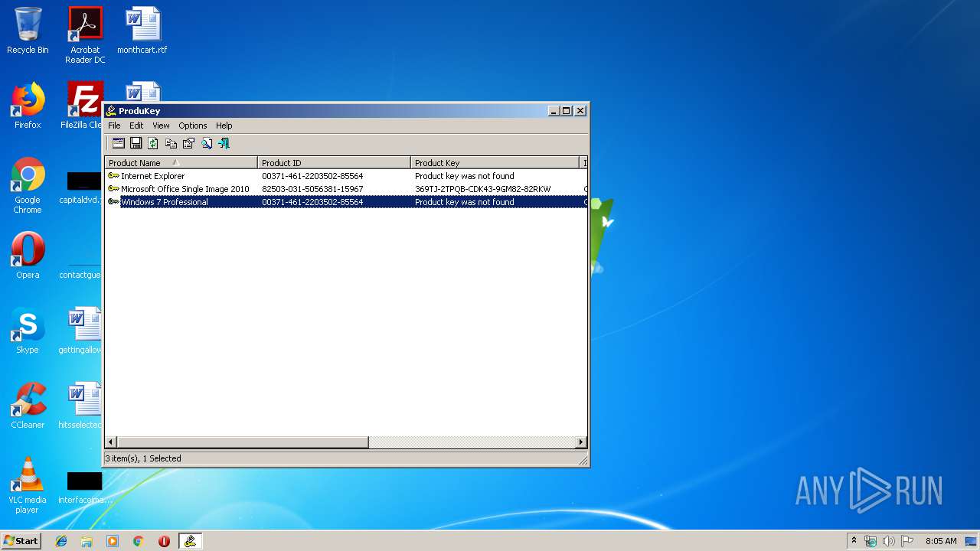The image size is (980, 551).
Task: Open the Firefox desktop shortcut
Action: click(28, 106)
